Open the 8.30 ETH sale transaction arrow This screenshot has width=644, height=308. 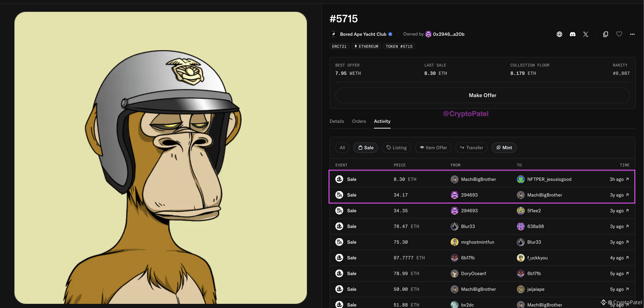tap(627, 179)
